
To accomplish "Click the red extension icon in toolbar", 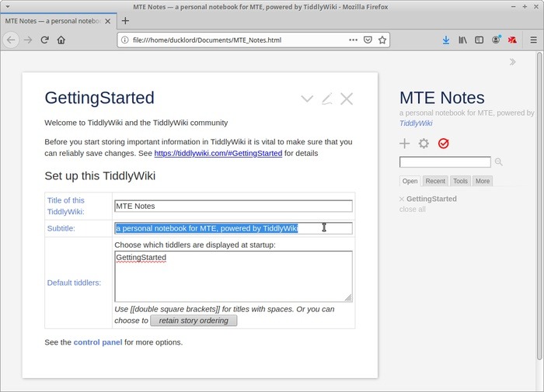I will [512, 40].
